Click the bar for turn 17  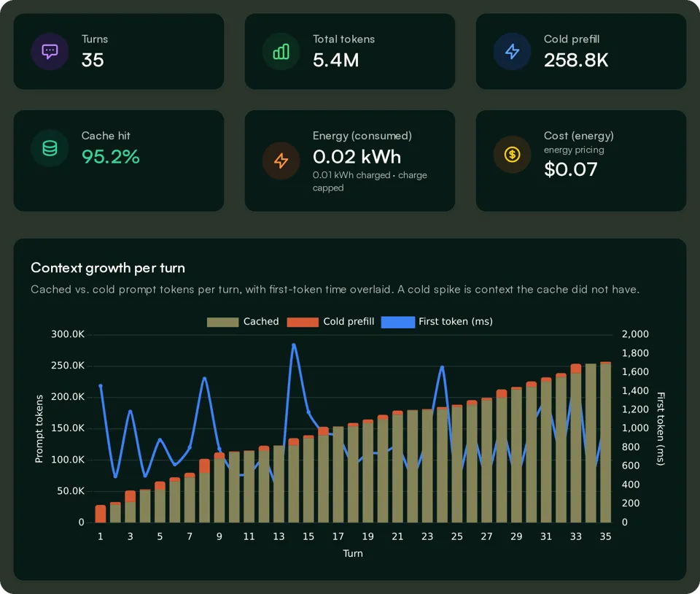pos(338,474)
